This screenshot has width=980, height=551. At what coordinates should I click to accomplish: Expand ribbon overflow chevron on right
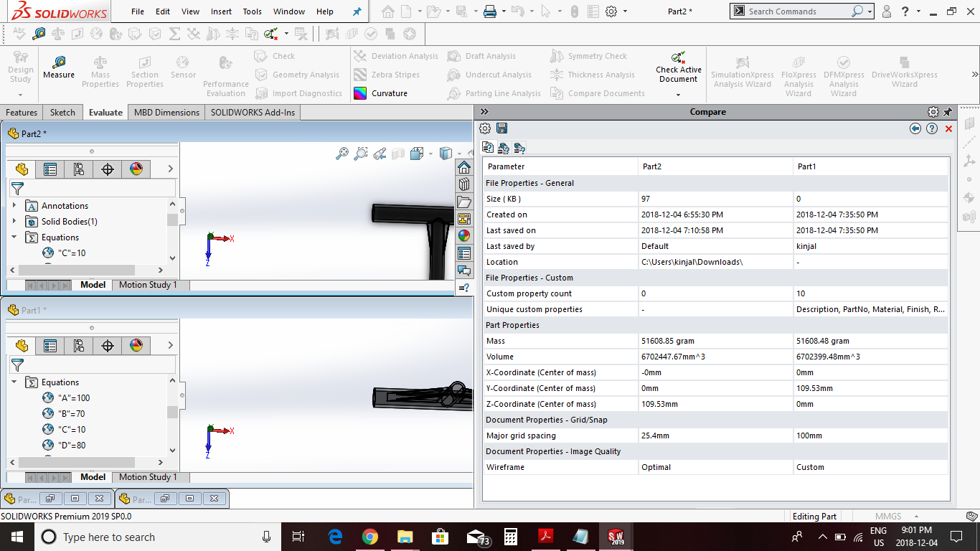click(974, 75)
